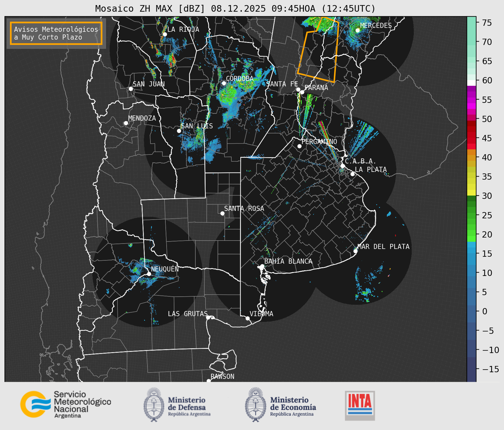Image resolution: width=504 pixels, height=430 pixels.
Task: Select the LA RIOJA city marker
Action: [x=165, y=34]
